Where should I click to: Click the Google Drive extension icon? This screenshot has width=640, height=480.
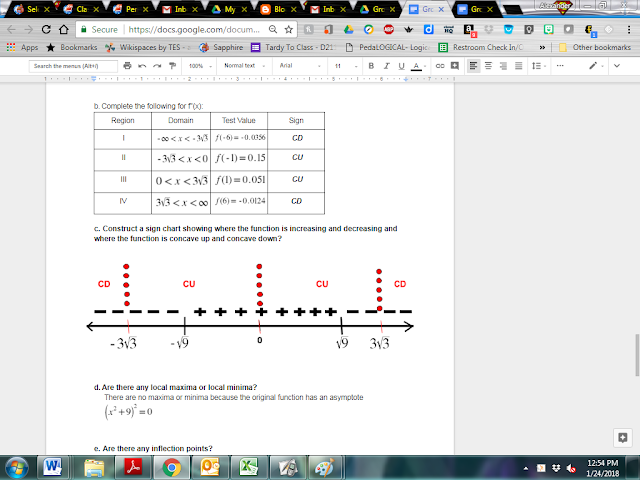click(x=348, y=29)
